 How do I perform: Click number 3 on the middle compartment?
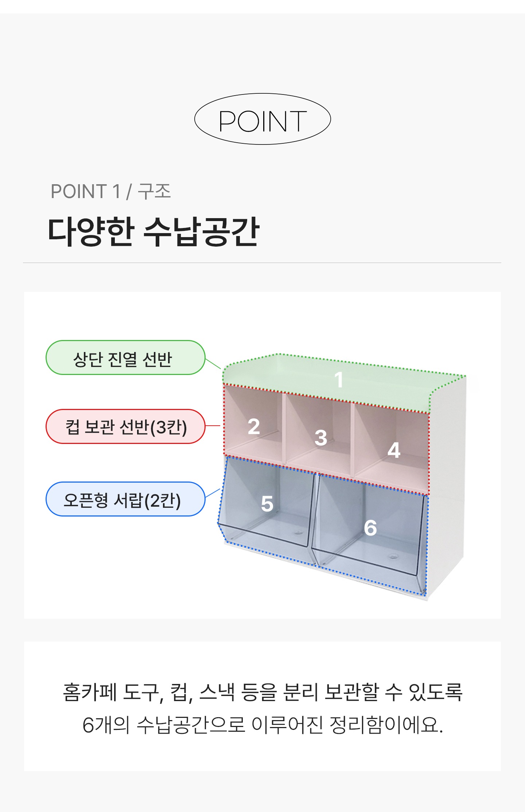[x=321, y=438]
